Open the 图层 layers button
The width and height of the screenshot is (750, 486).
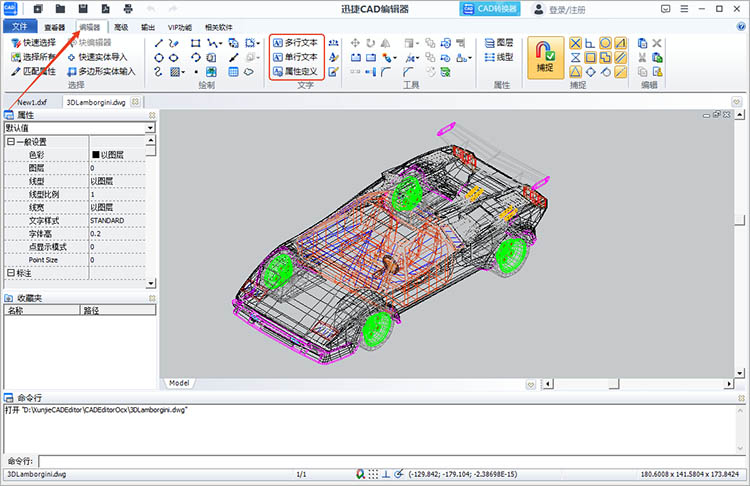499,43
